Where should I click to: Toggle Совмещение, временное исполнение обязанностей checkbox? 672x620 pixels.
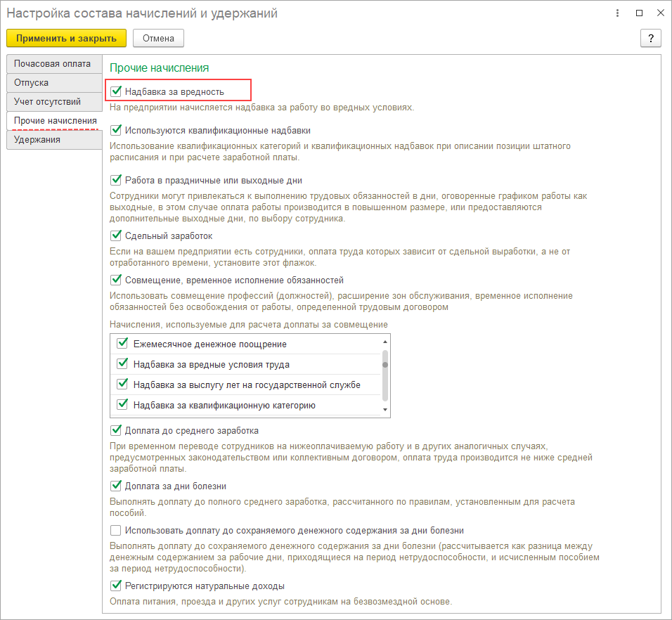point(116,280)
